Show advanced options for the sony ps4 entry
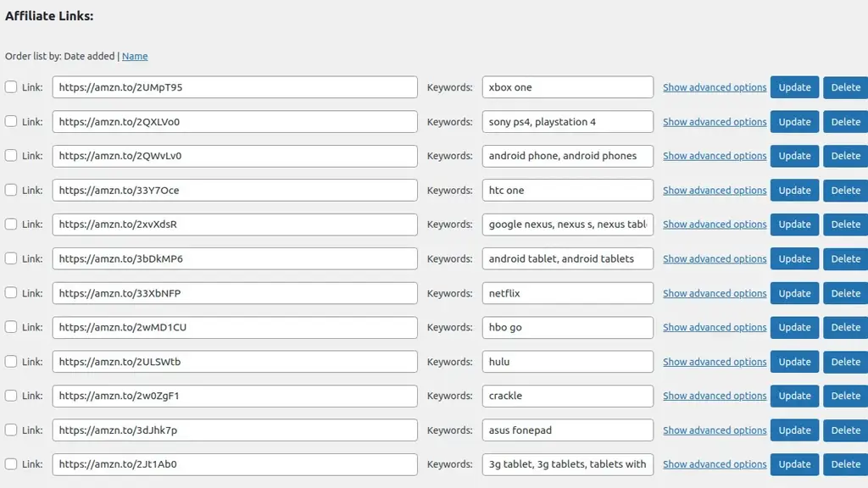The width and height of the screenshot is (868, 488). (x=714, y=121)
